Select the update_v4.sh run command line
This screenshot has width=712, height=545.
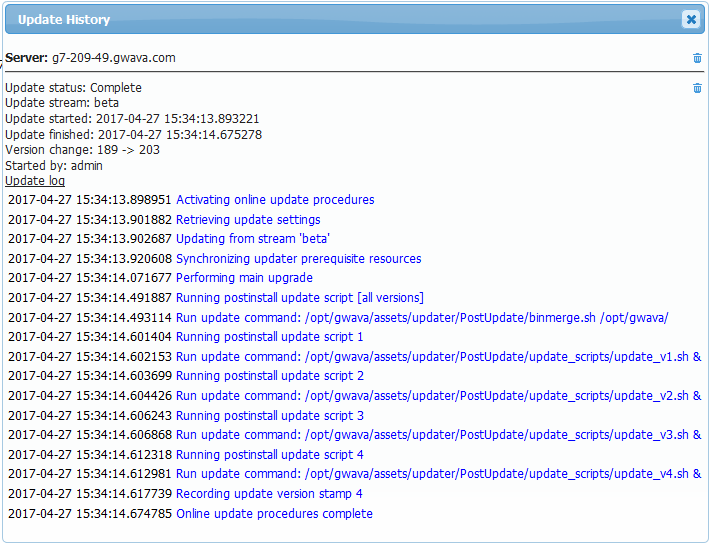click(x=439, y=474)
